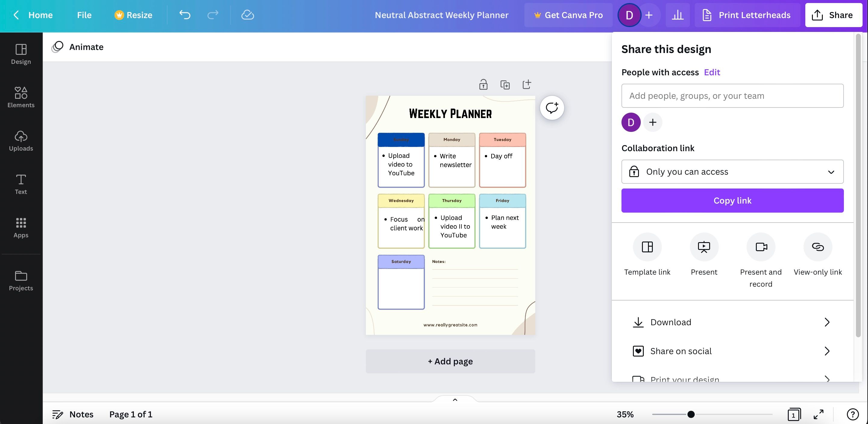Click the cloud save status icon
This screenshot has width=868, height=424.
click(247, 15)
